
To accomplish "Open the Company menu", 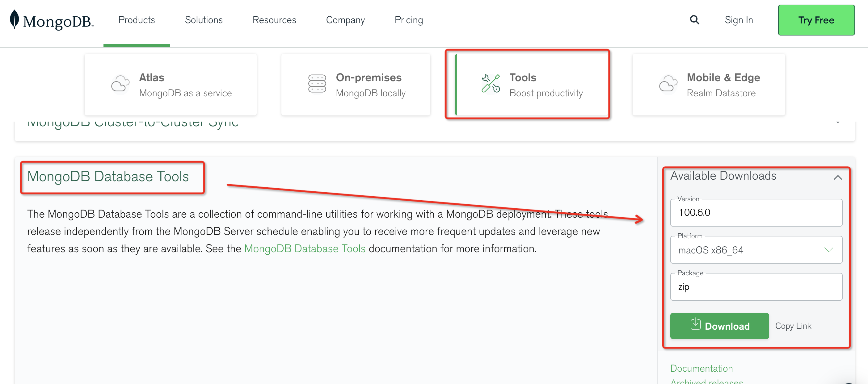I will 345,20.
